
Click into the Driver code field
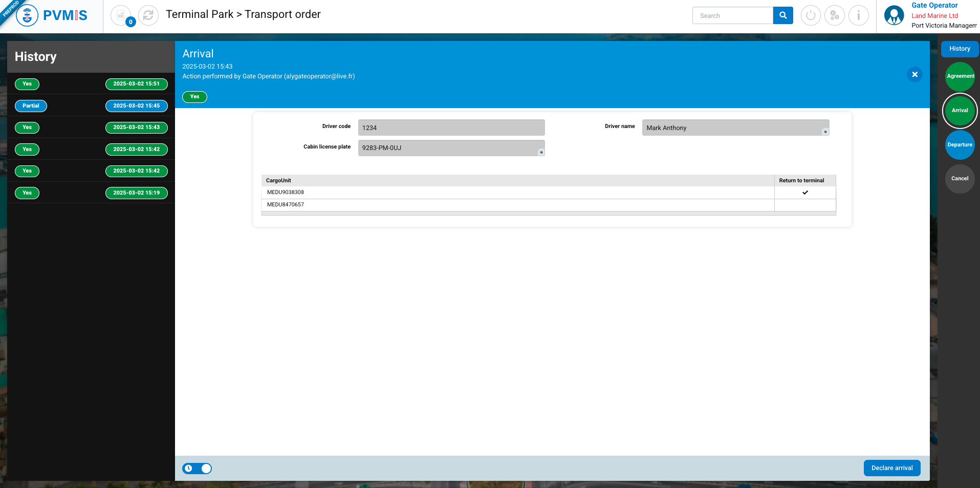coord(451,128)
